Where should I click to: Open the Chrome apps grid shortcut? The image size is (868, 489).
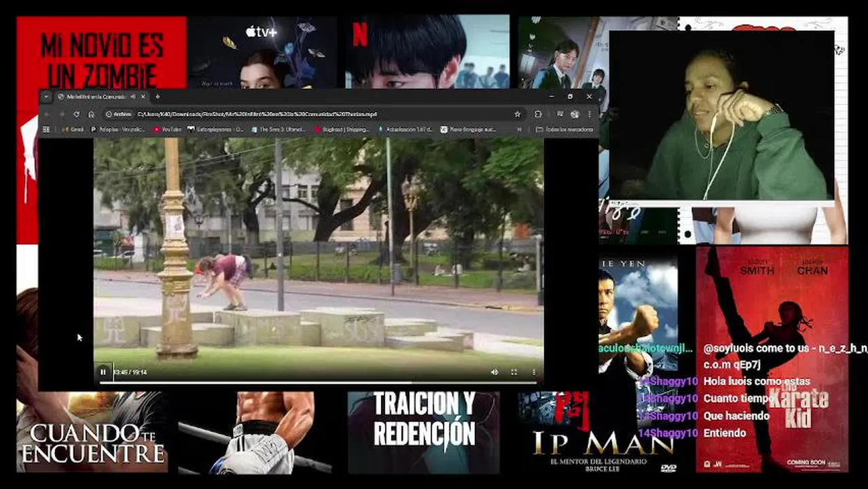46,129
